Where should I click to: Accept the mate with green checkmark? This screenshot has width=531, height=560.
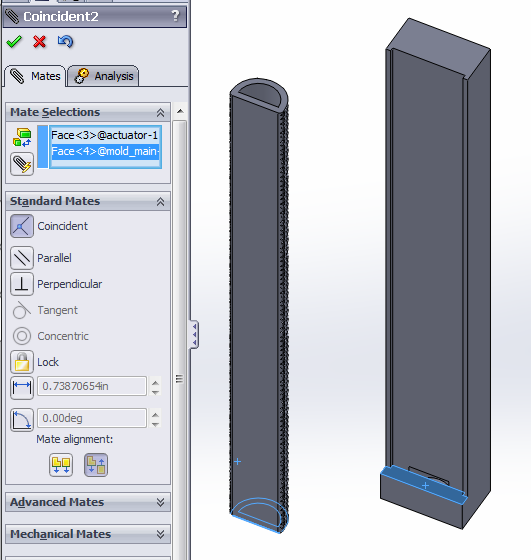14,42
